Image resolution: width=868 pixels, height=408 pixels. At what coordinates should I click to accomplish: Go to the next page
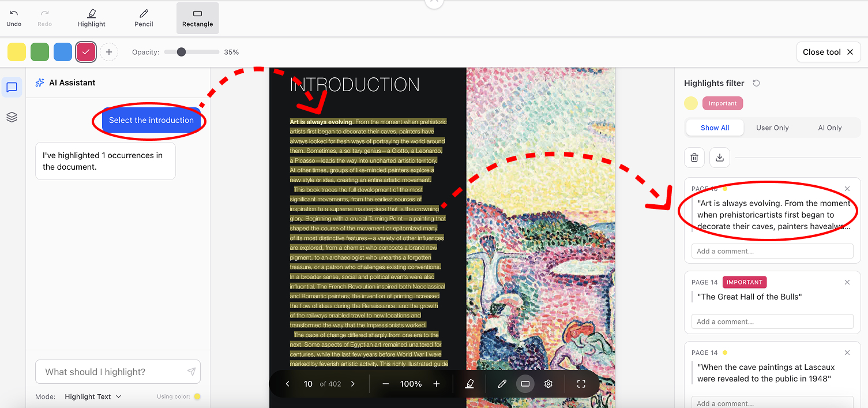[353, 384]
